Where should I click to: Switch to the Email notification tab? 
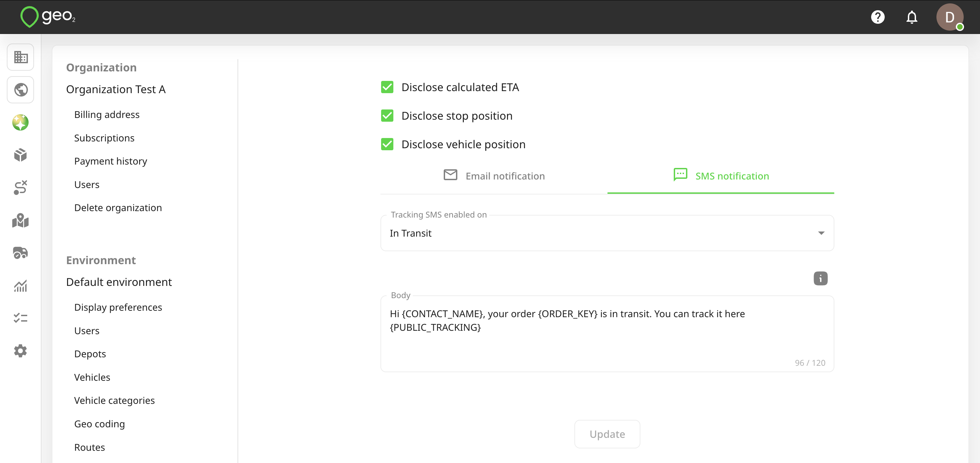point(494,176)
